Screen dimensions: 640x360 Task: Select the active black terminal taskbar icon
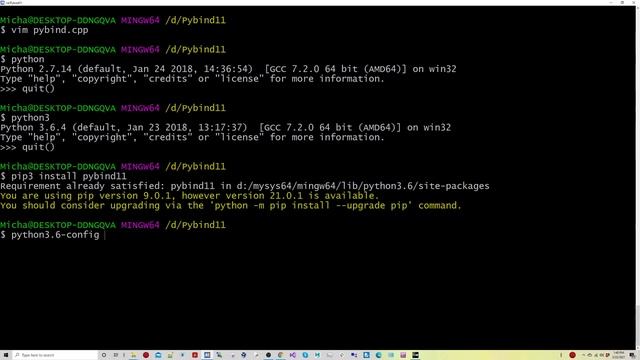pyautogui.click(x=415, y=355)
